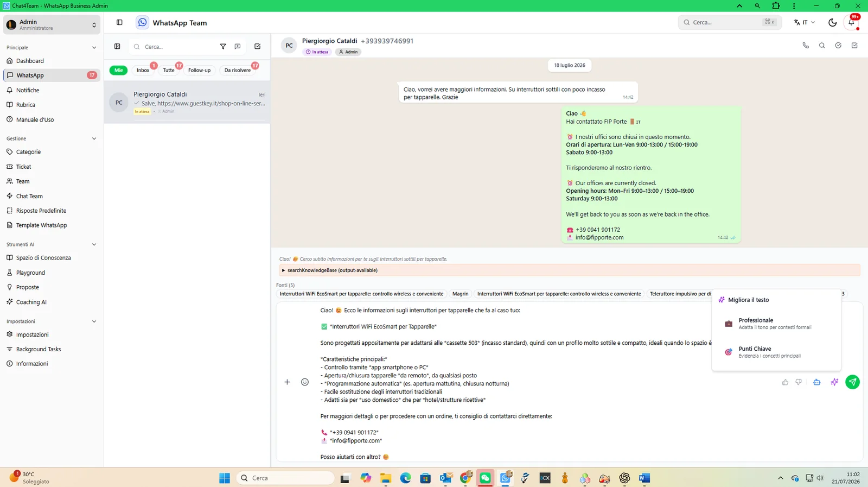Choose Professionale tone option
Image resolution: width=868 pixels, height=487 pixels.
[x=776, y=324]
